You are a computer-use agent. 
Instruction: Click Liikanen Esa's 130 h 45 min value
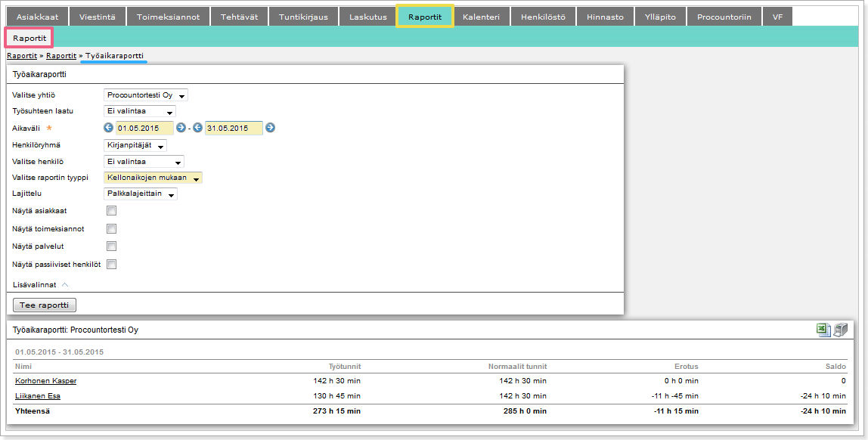click(336, 395)
